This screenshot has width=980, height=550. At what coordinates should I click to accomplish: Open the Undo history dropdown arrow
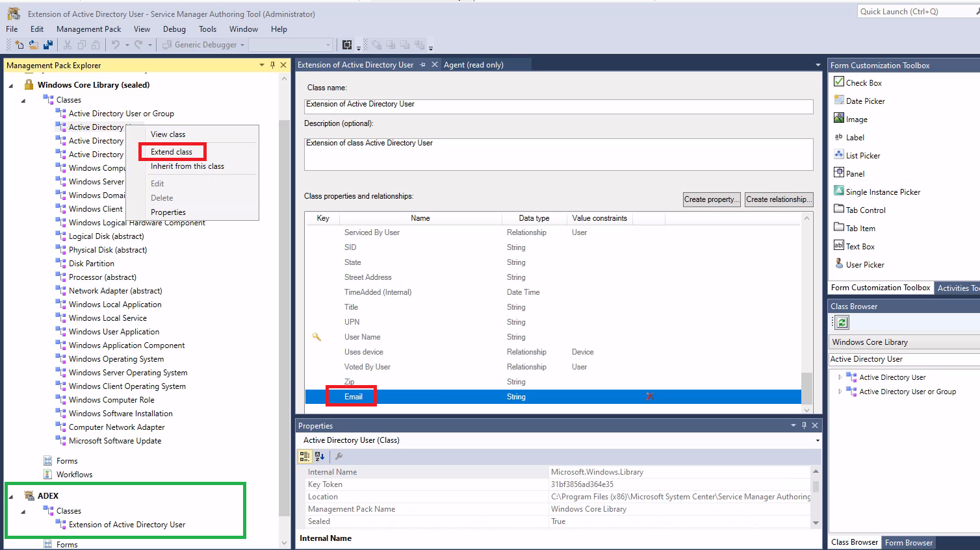[x=127, y=45]
